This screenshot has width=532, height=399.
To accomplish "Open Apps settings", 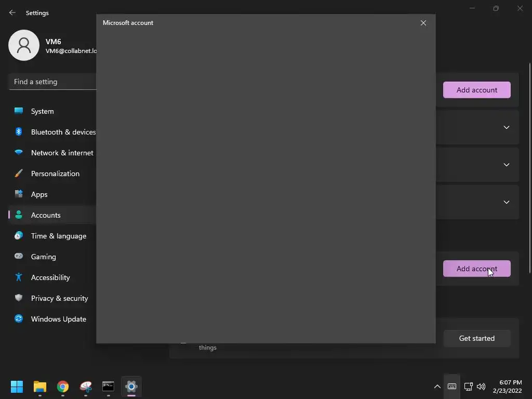I will 52,194.
